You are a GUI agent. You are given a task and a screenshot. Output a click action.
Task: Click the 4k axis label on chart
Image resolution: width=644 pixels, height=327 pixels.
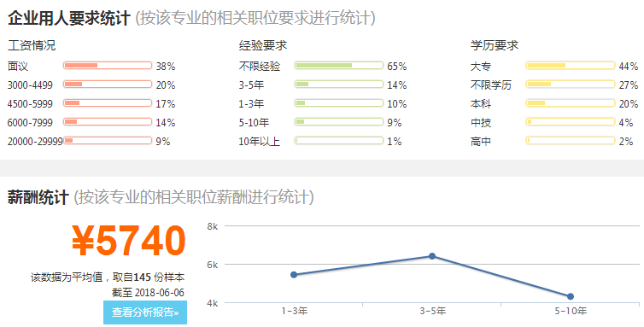[x=213, y=303]
